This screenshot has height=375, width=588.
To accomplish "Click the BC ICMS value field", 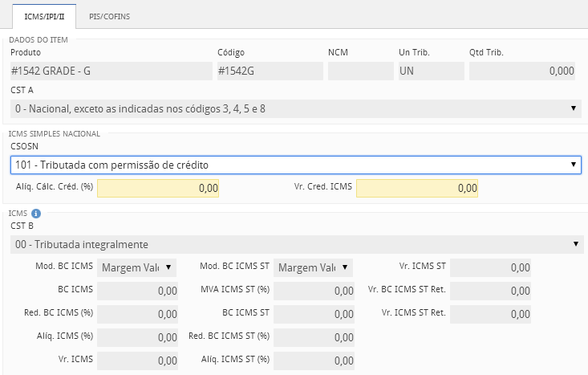I will (137, 291).
